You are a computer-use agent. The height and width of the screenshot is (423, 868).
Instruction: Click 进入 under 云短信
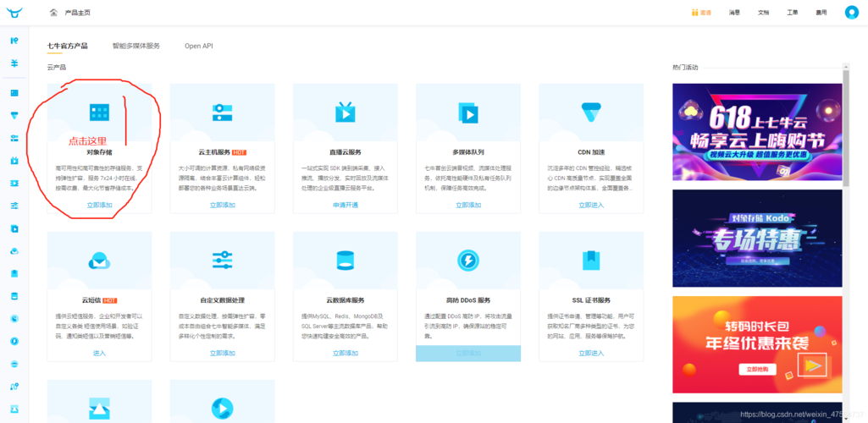tap(100, 353)
